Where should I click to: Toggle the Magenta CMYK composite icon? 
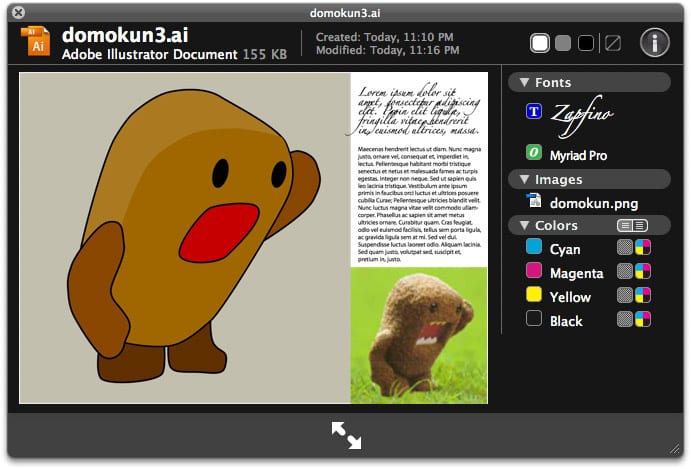pos(643,271)
